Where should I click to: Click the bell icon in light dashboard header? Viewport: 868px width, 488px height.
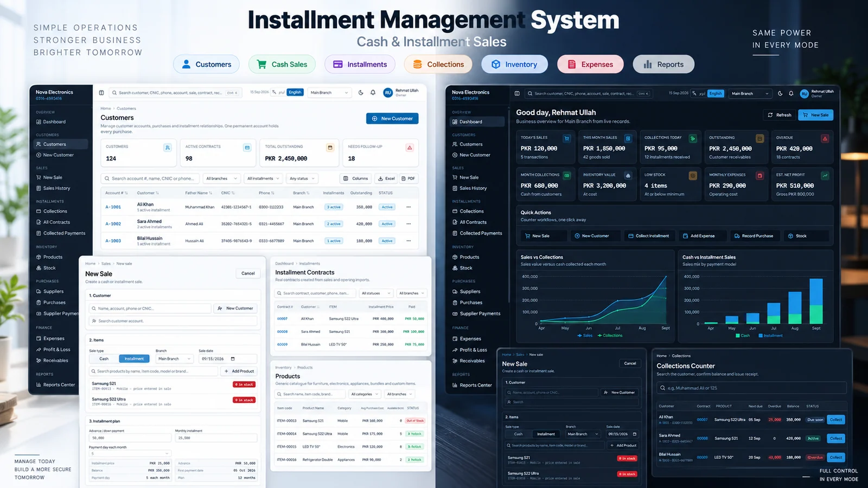[373, 93]
